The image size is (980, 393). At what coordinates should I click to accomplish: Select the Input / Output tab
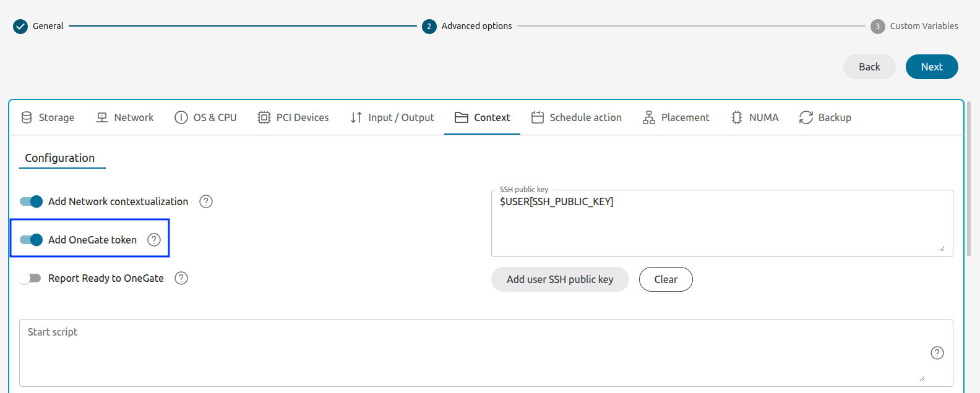392,117
